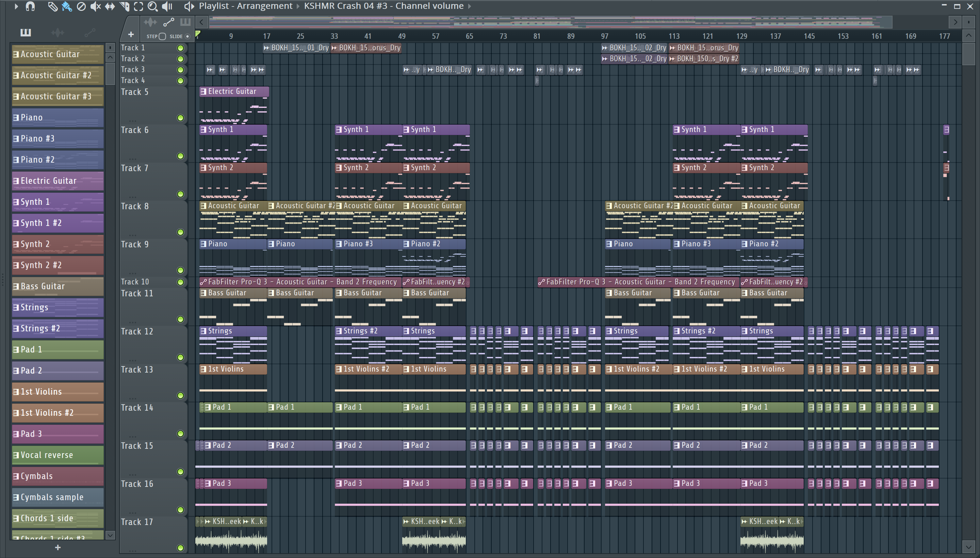Viewport: 980px width, 558px height.
Task: Select the Playback speaker tool
Action: click(x=167, y=6)
